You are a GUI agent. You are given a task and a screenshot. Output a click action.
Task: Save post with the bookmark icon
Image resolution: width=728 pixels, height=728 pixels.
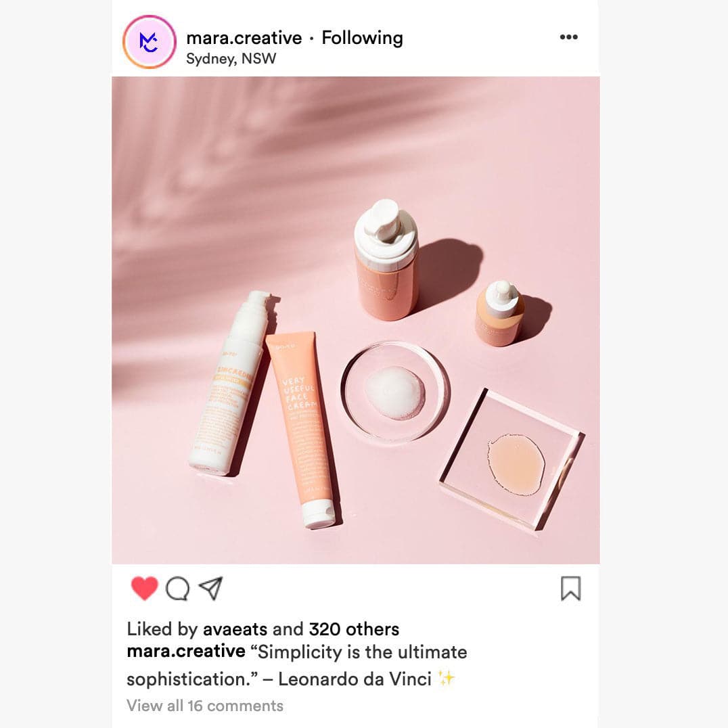coord(570,588)
